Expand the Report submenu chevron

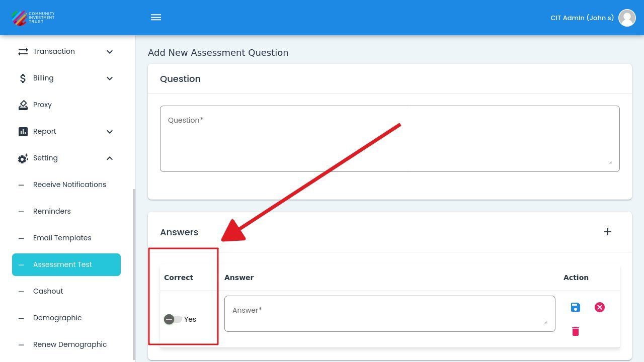(110, 132)
